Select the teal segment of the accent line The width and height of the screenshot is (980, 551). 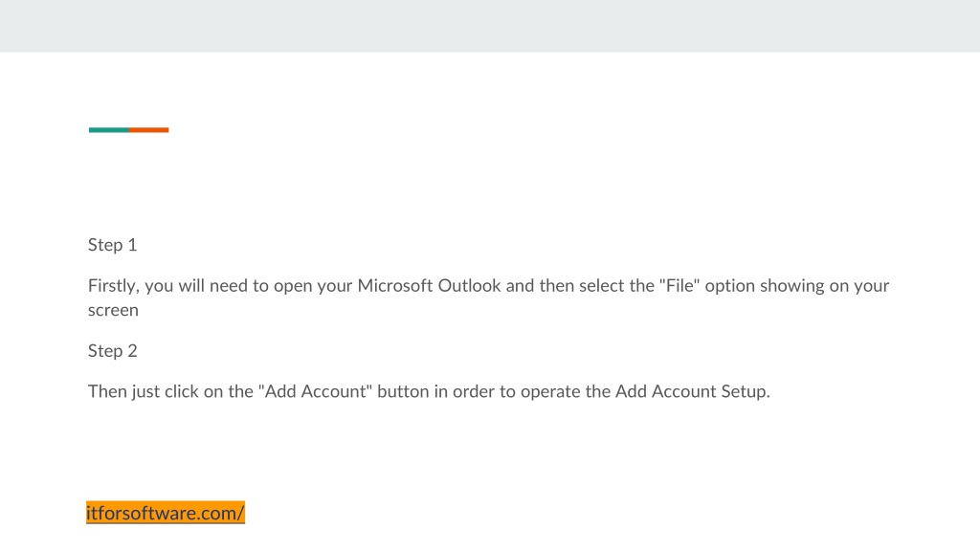[109, 130]
